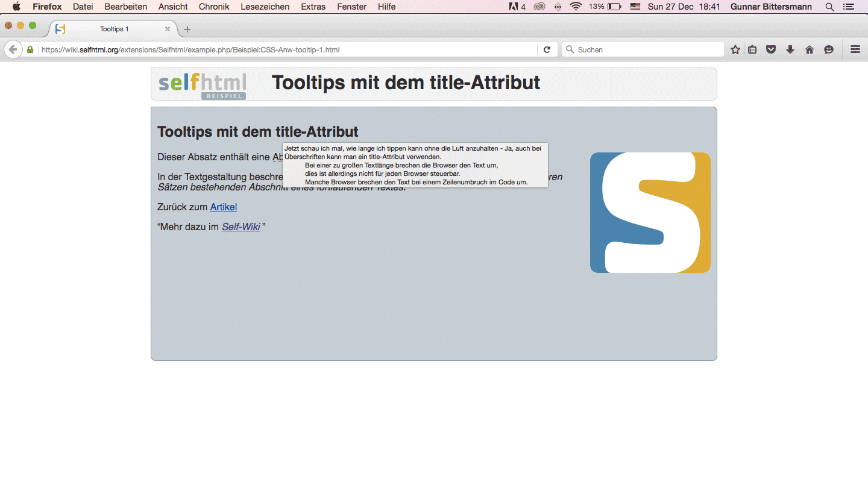
Task: Open the Ansicht menu
Action: point(173,7)
